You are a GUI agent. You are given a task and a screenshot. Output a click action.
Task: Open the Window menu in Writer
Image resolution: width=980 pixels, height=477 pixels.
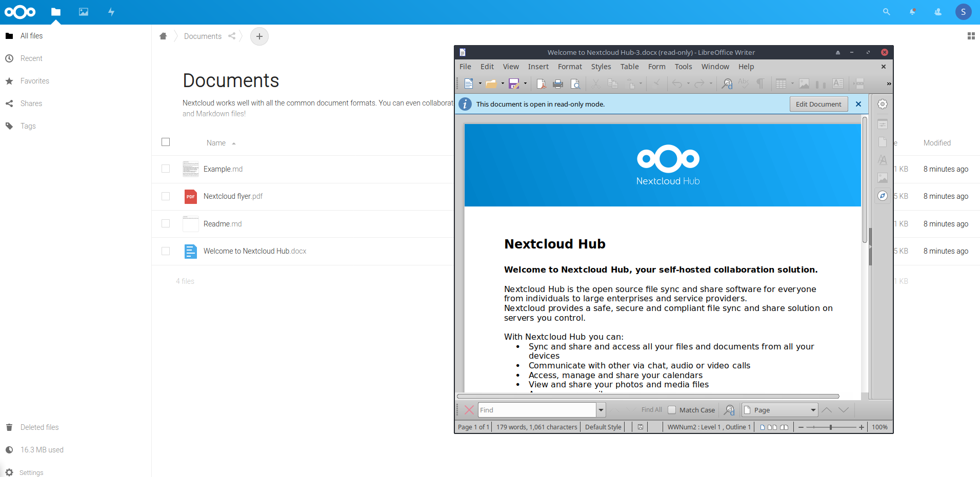click(715, 67)
